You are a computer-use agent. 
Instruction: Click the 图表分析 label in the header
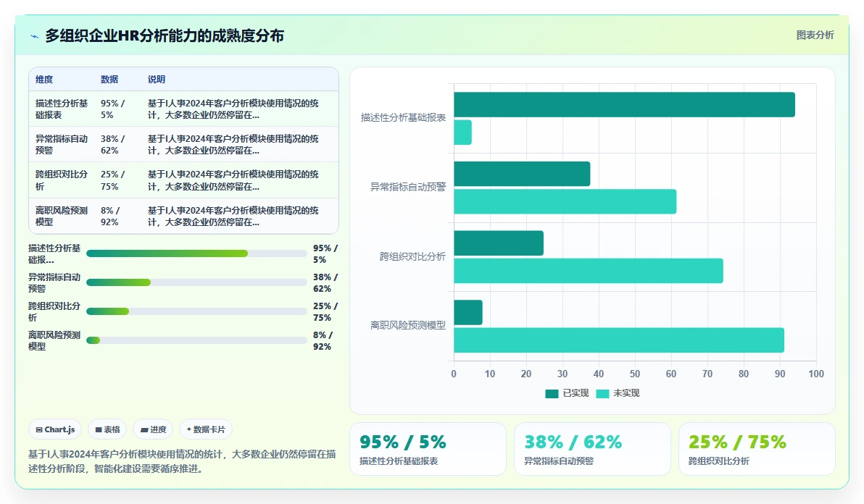point(815,35)
